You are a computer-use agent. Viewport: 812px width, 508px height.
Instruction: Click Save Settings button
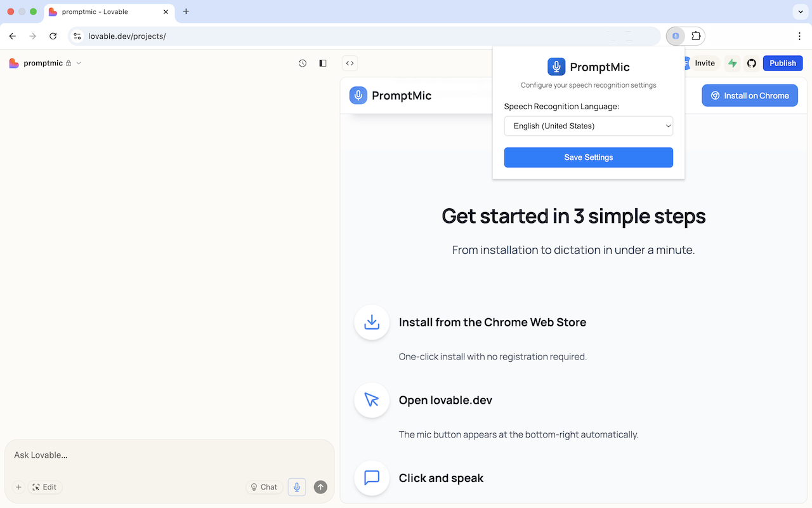click(x=589, y=157)
